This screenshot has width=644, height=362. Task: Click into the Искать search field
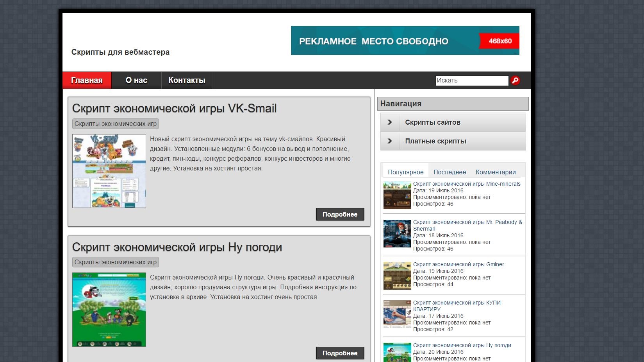coord(472,81)
